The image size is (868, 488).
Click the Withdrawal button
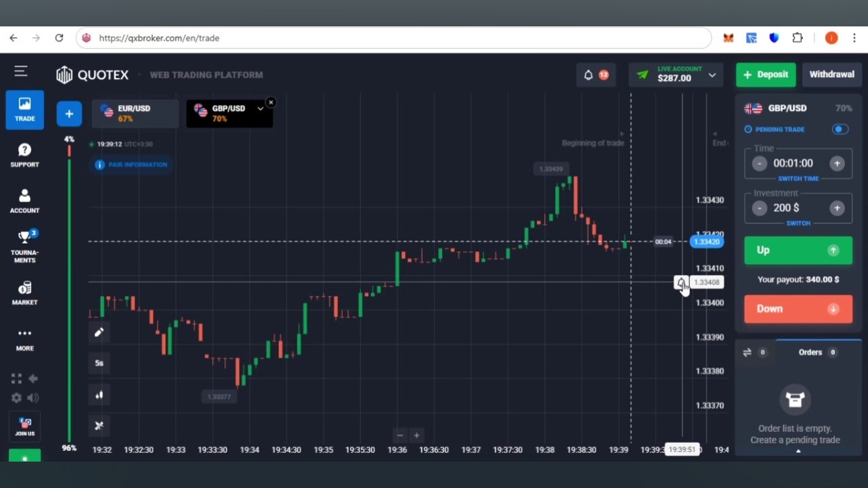(831, 74)
